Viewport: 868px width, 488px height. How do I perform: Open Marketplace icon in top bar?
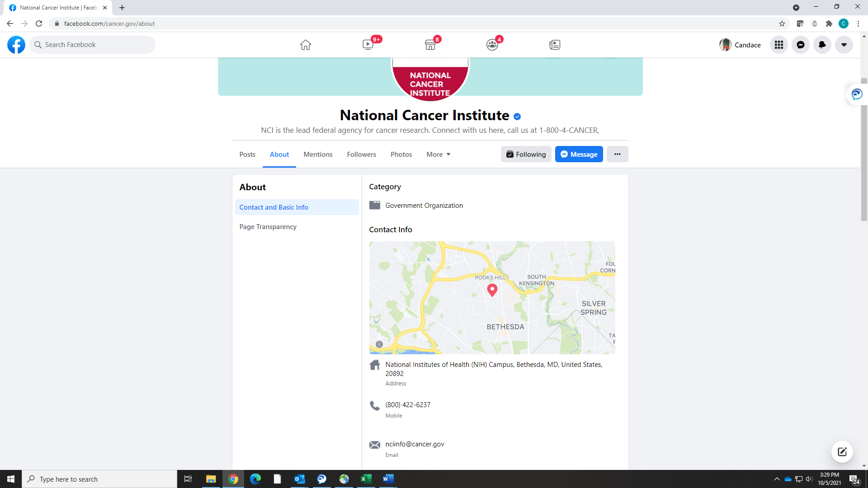point(430,45)
